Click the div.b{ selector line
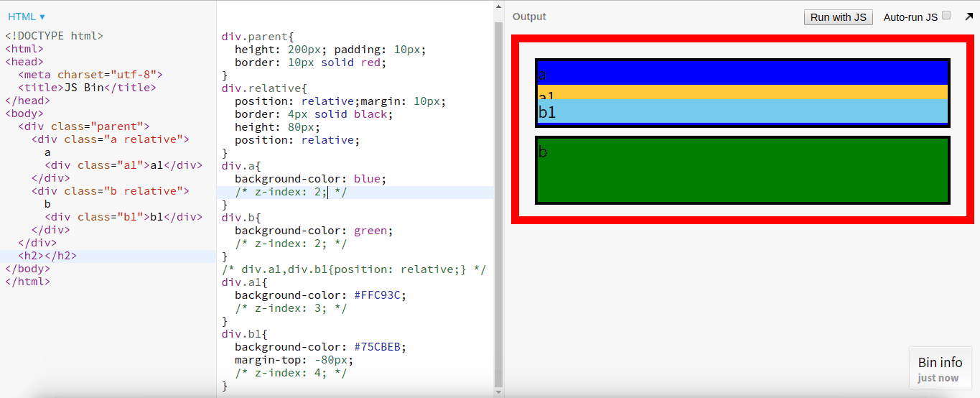Screen dimensions: 980x398 click(241, 218)
